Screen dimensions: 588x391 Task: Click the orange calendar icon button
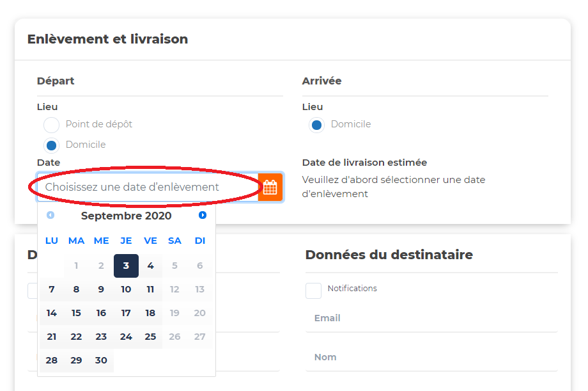pyautogui.click(x=270, y=188)
